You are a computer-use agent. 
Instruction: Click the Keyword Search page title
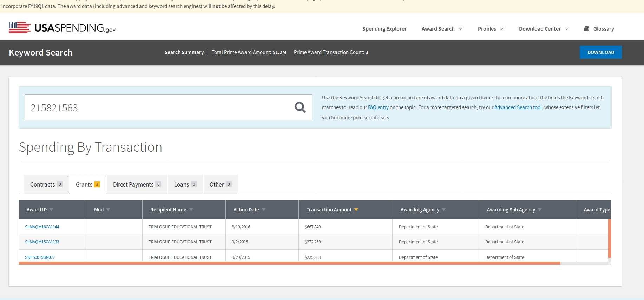(x=40, y=52)
